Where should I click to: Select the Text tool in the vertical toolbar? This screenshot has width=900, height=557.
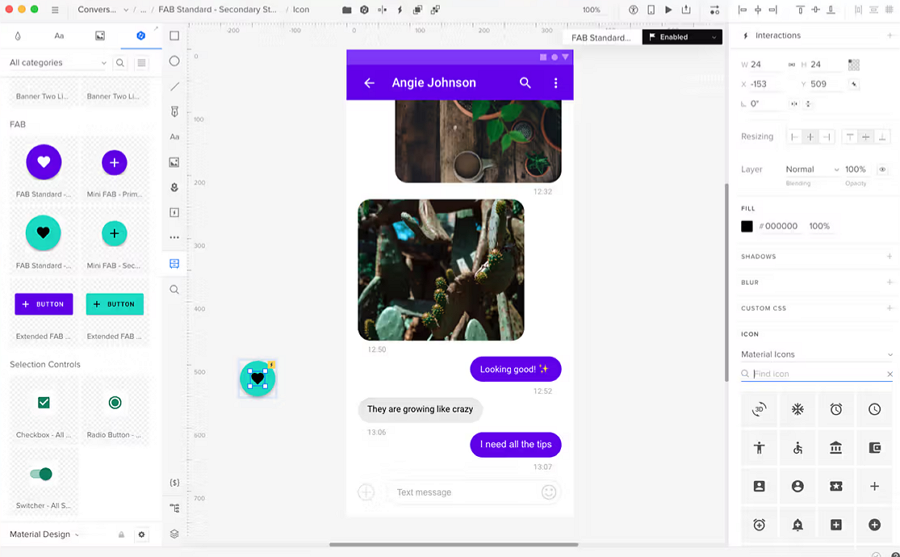point(174,137)
